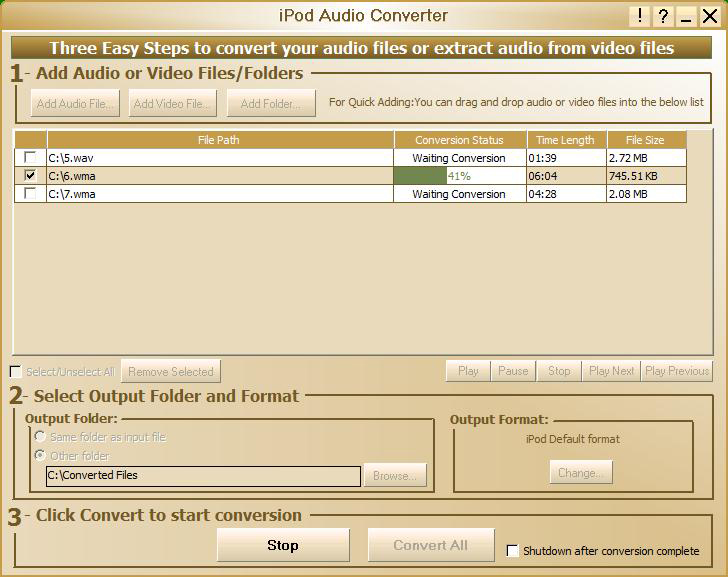This screenshot has height=577, width=728.
Task: Click the exclamation About icon in title bar
Action: 639,17
